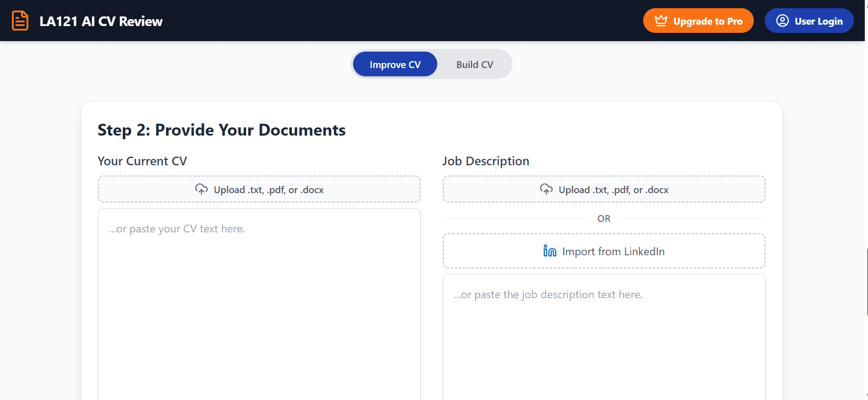Select the Improve CV tab
This screenshot has width=868, height=400.
[395, 64]
